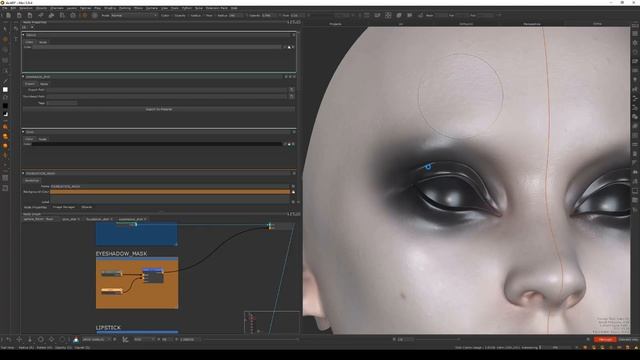The width and height of the screenshot is (640, 360).
Task: Click the Export As Material button
Action: 159,109
